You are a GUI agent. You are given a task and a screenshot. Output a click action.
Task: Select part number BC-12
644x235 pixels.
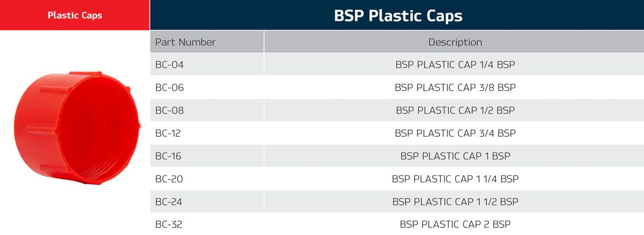[169, 133]
